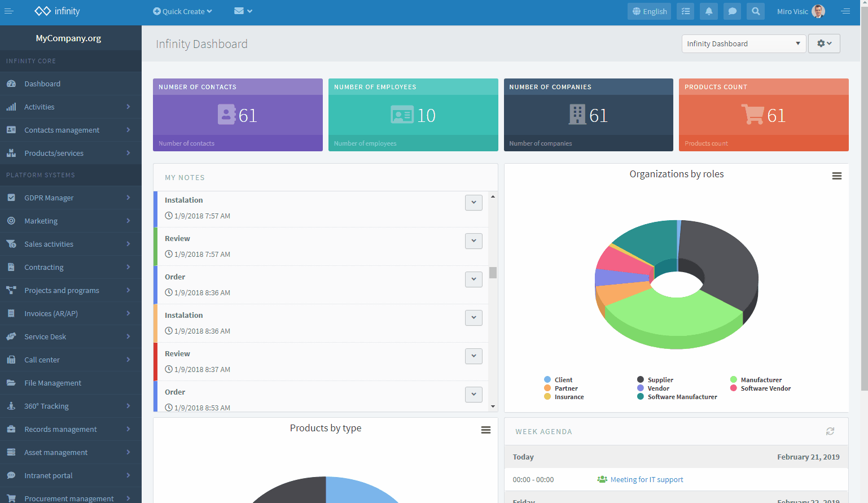
Task: Open Asset management in the sidebar
Action: [x=71, y=452]
